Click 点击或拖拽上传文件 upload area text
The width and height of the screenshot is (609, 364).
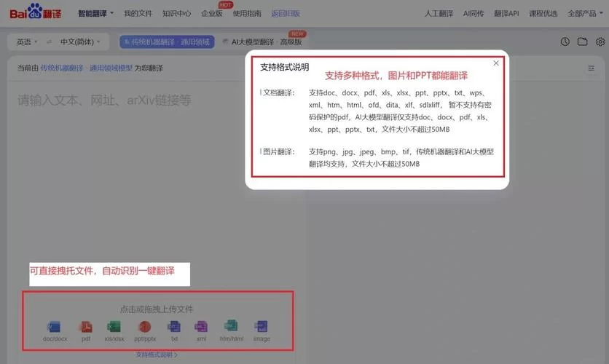coord(157,309)
